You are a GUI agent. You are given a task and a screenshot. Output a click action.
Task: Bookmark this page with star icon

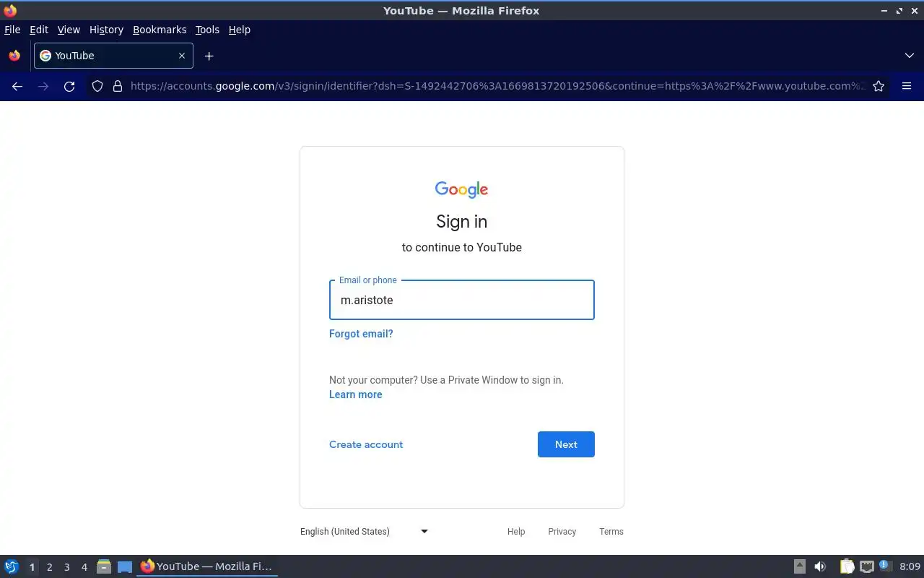tap(879, 86)
